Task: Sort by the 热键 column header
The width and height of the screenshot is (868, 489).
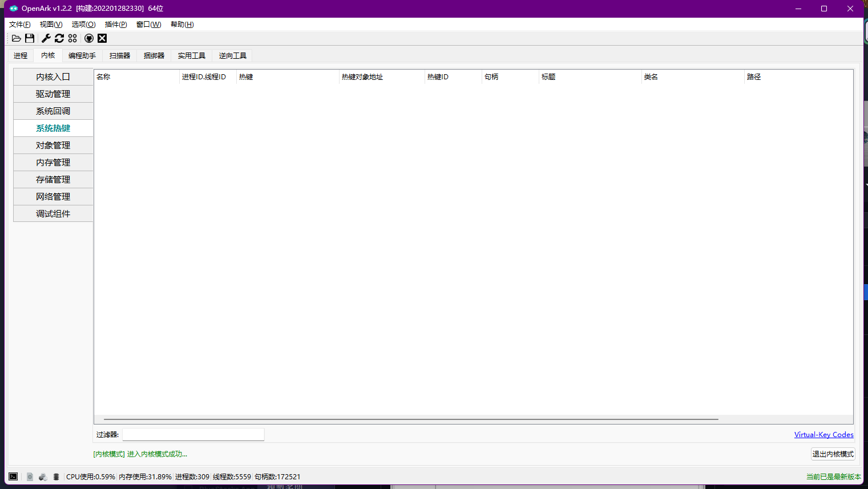Action: tap(288, 77)
